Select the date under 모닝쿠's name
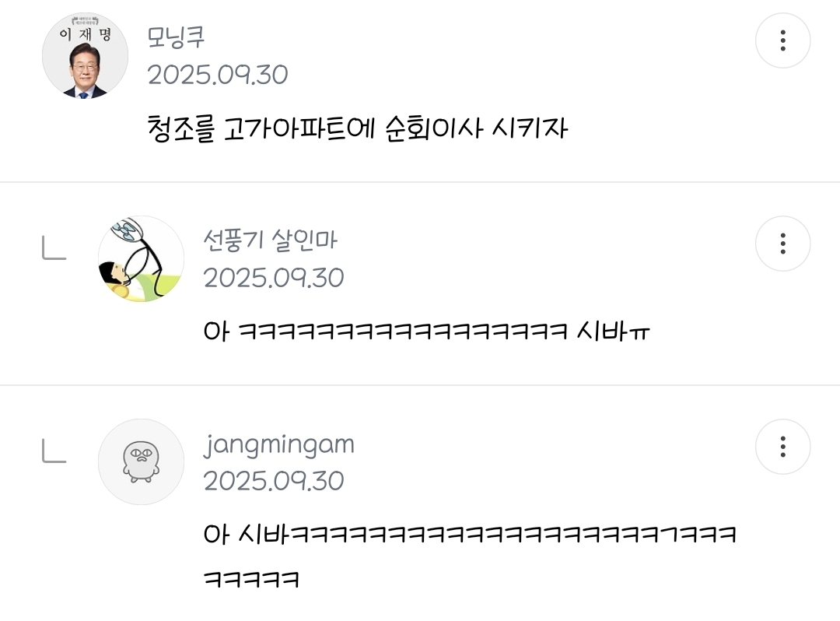 pyautogui.click(x=218, y=75)
